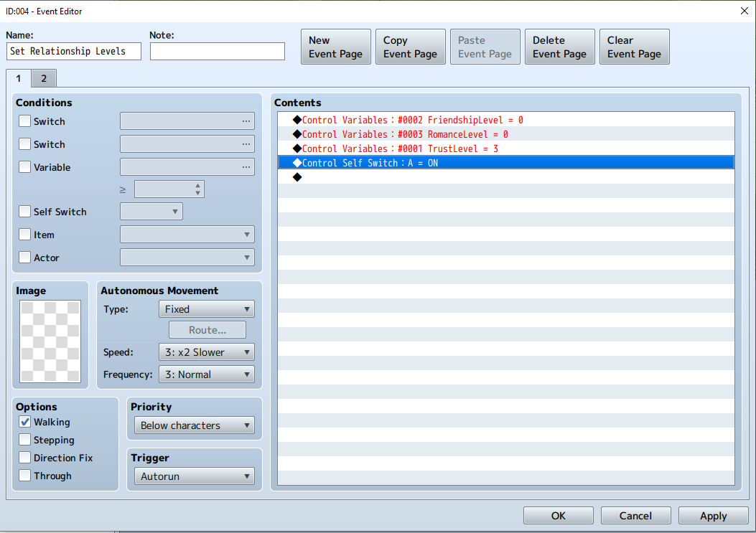756x533 pixels.
Task: Uncheck the Walking option
Action: (24, 422)
